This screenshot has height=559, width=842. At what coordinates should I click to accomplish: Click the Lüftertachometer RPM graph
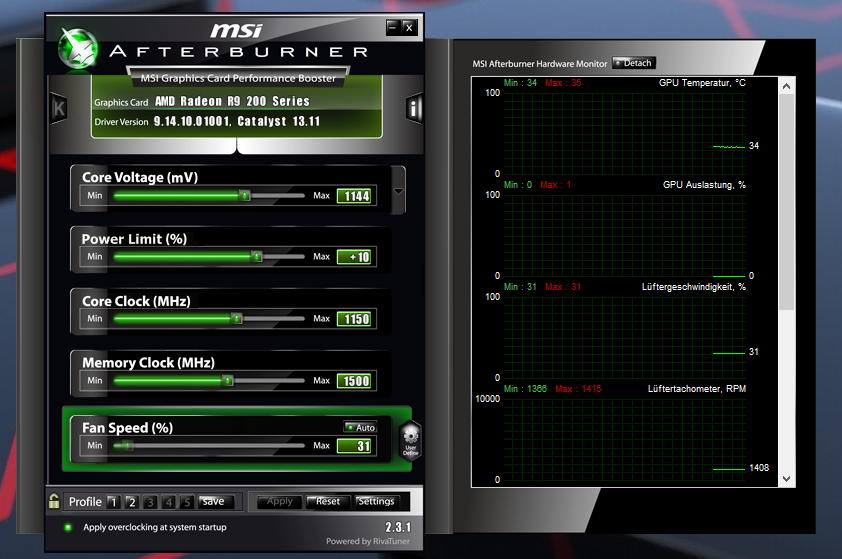(x=624, y=440)
